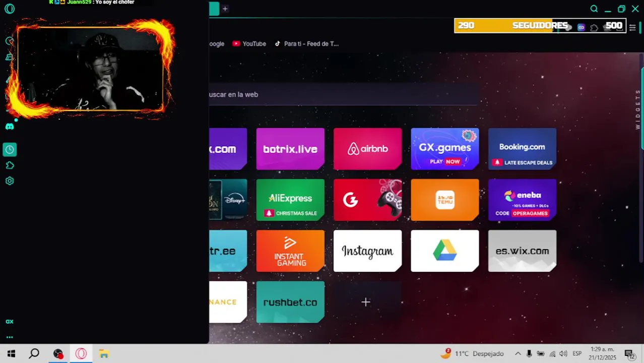Open the Temu speed dial tile
Screen dimensions: 644x363
click(x=445, y=200)
